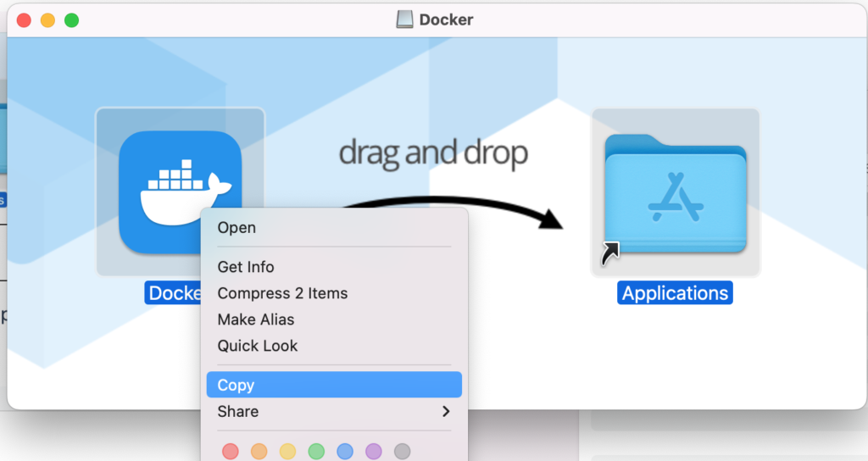Click Make Alias in the context menu

pos(256,319)
